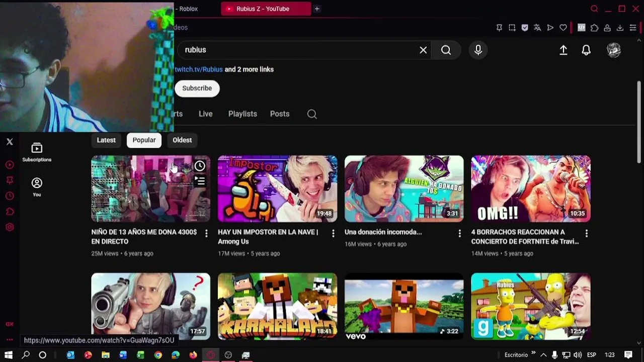Viewport: 644px width, 362px height.
Task: Open the Una donación incomoda thumbnail
Action: (404, 189)
